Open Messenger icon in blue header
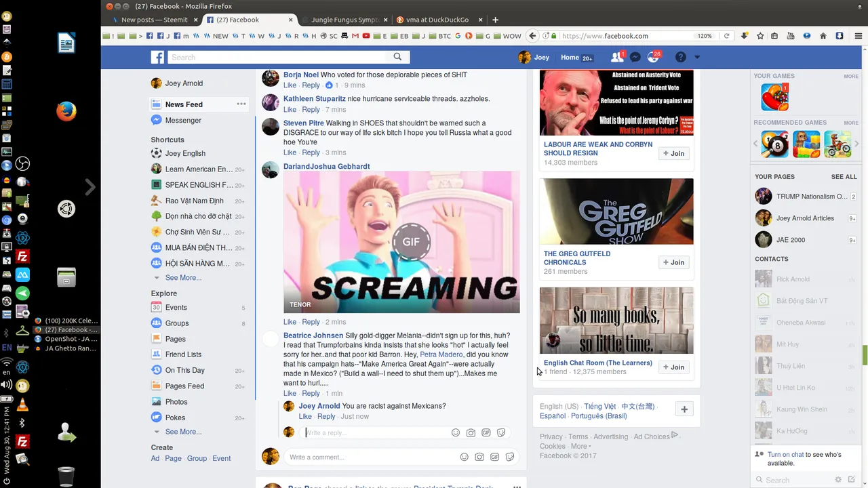Screen dimensions: 868x488 [635, 58]
